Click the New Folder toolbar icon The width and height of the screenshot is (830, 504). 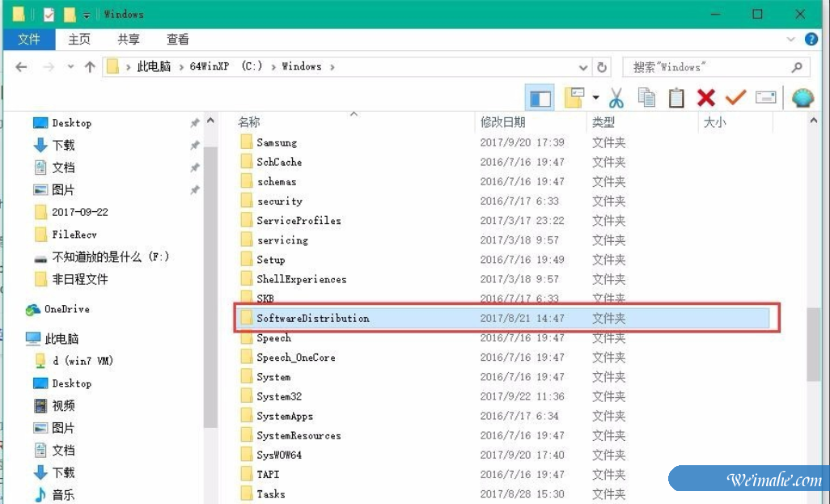[x=574, y=97]
